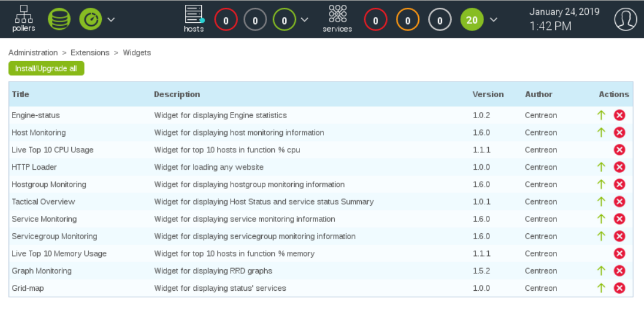Viewport: 644px width, 328px height.
Task: Click the green database status icon
Action: coord(59,19)
